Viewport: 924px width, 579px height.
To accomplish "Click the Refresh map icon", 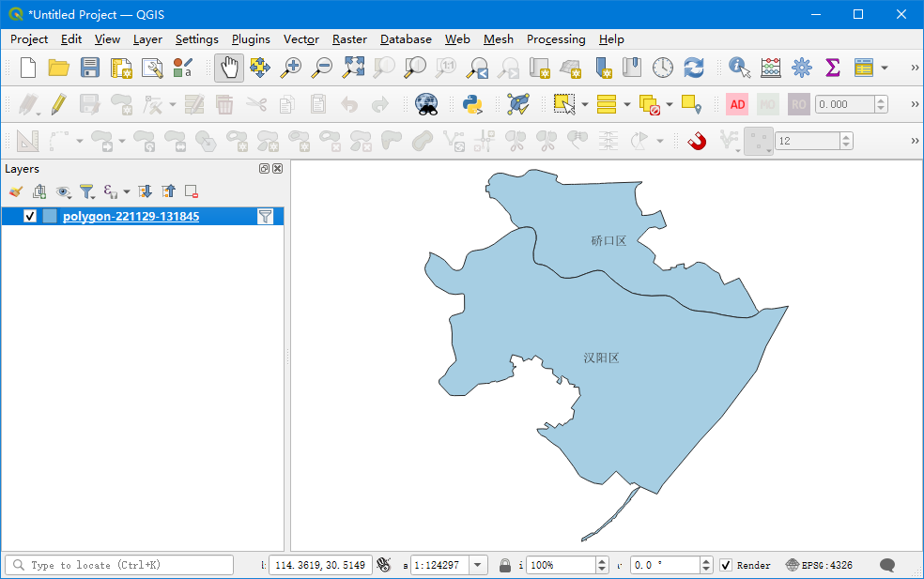I will (x=694, y=68).
